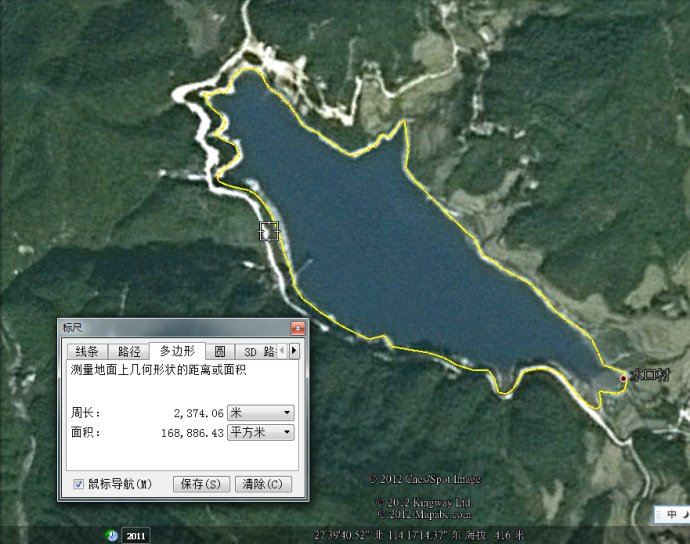Switch to the 线条 tab
690x544 pixels.
(87, 351)
